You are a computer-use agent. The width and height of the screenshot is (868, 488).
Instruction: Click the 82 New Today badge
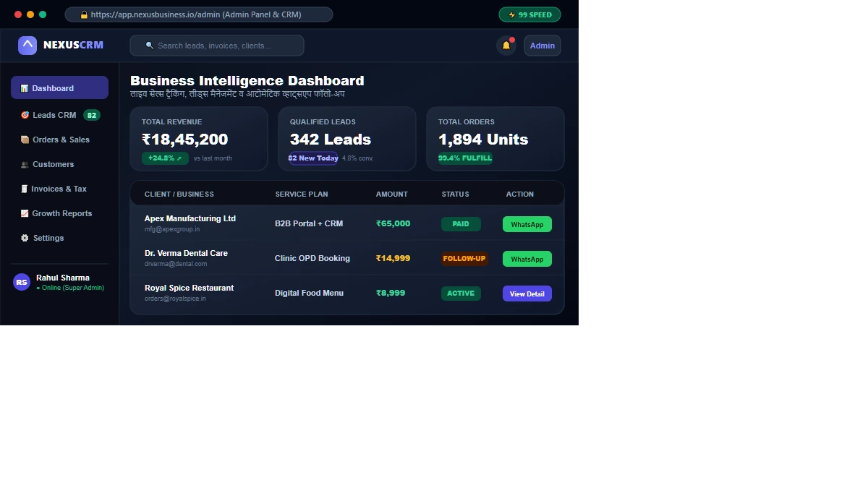click(313, 158)
